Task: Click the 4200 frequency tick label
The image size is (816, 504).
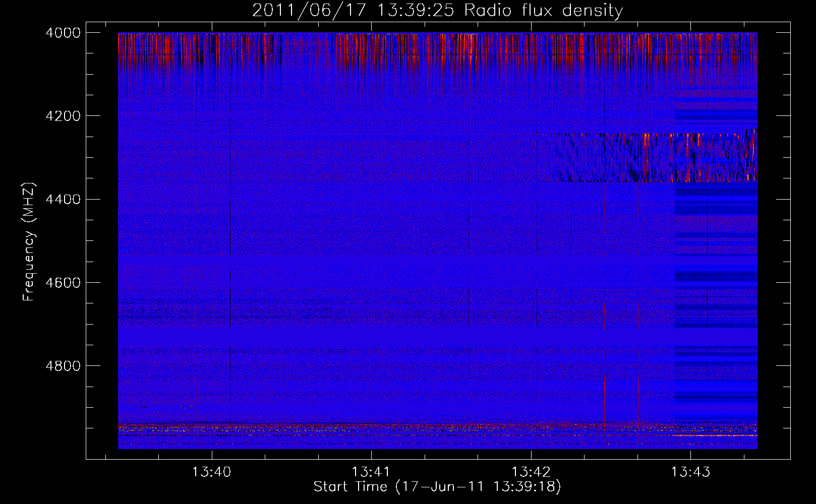Action: click(63, 116)
